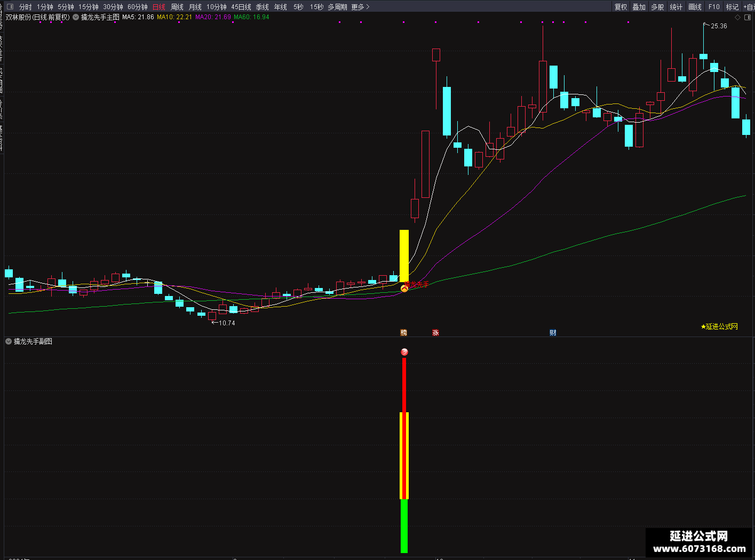Screen dimensions: 755x560
Task: Expand the 擒龙先手主图 indicator dropdown
Action: pyautogui.click(x=76, y=17)
